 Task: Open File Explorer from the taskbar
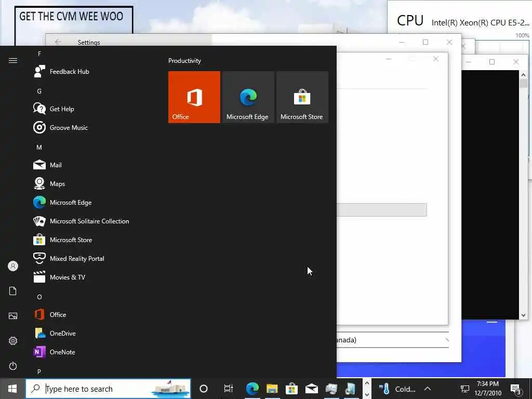click(x=272, y=389)
